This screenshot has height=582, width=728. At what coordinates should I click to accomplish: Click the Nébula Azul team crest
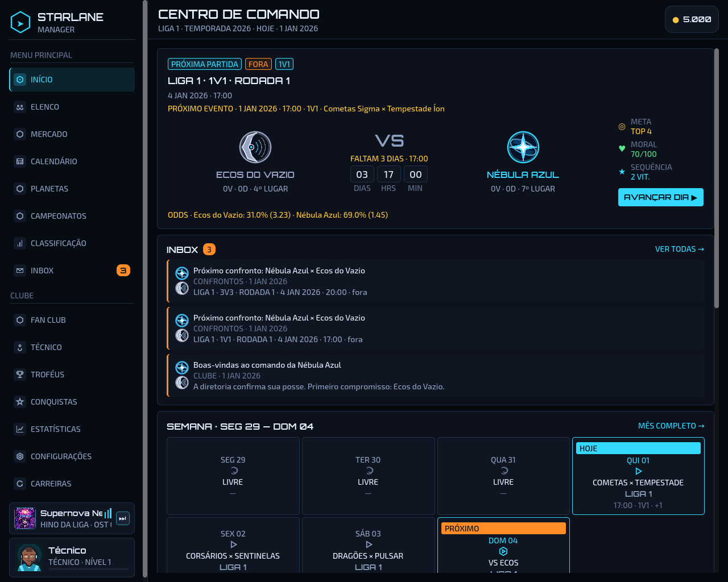(523, 147)
